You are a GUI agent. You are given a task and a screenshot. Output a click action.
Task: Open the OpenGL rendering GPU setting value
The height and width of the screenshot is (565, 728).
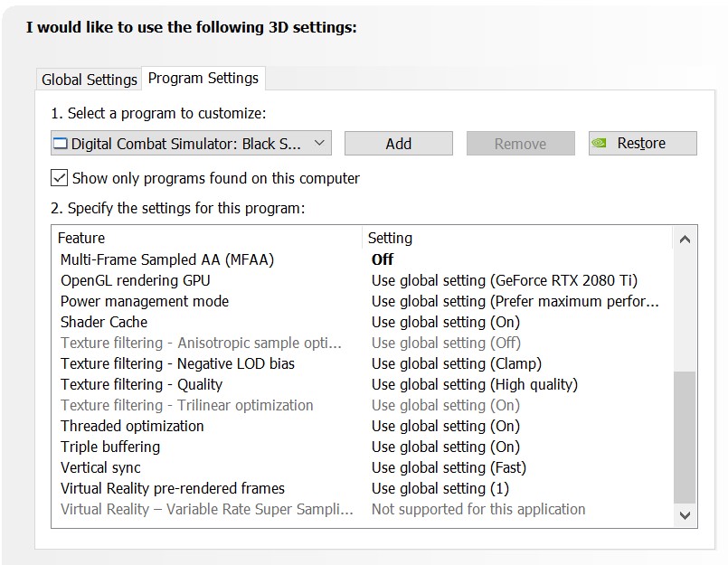click(x=505, y=280)
